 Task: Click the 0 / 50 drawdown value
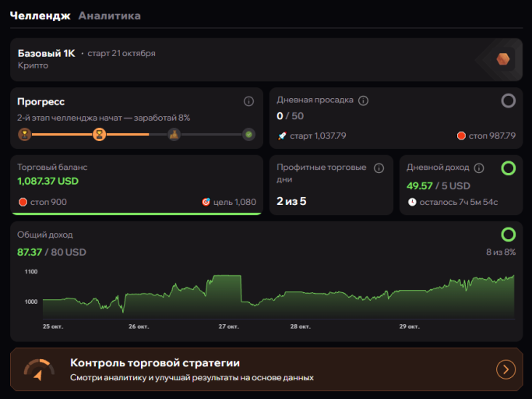(290, 116)
